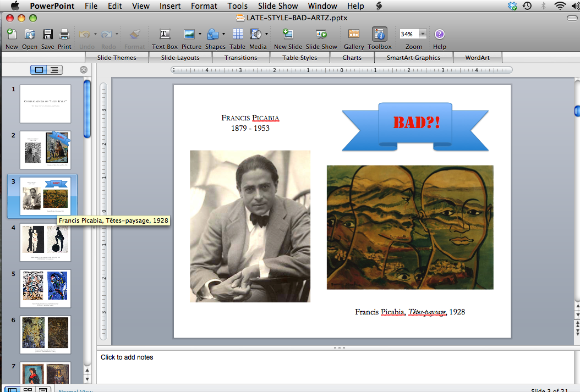Select slide 2 thumbnail

point(45,150)
